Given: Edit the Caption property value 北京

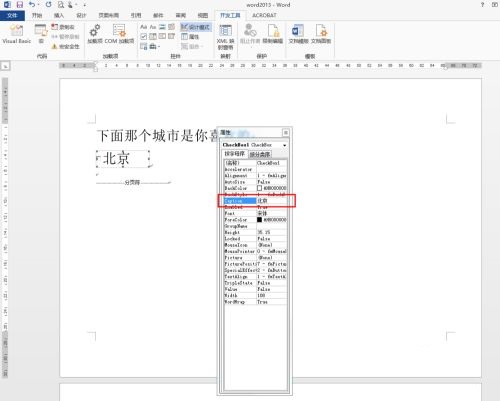Looking at the screenshot, I should (272, 201).
